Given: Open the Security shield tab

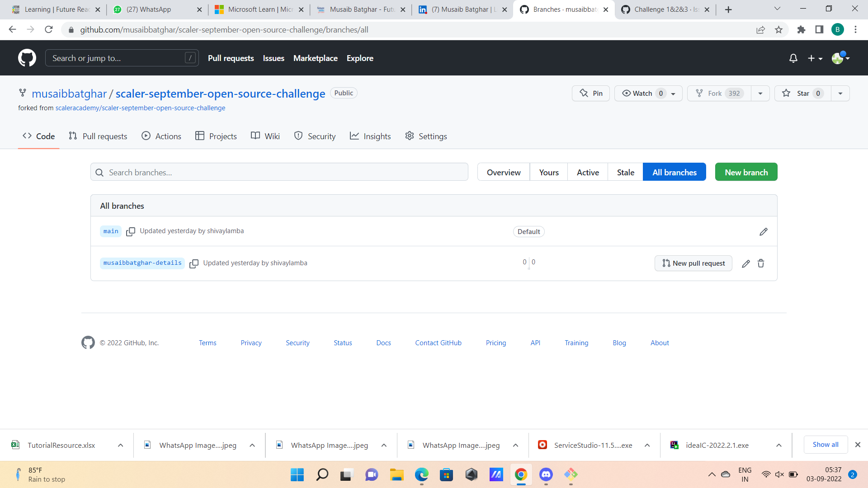Looking at the screenshot, I should click(315, 136).
